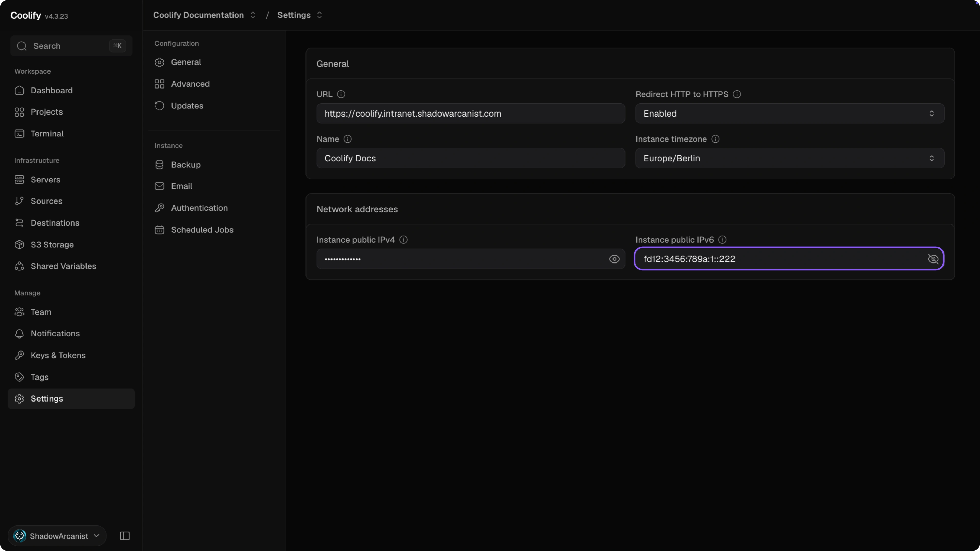980x551 pixels.
Task: Focus the search box
Action: click(x=71, y=46)
